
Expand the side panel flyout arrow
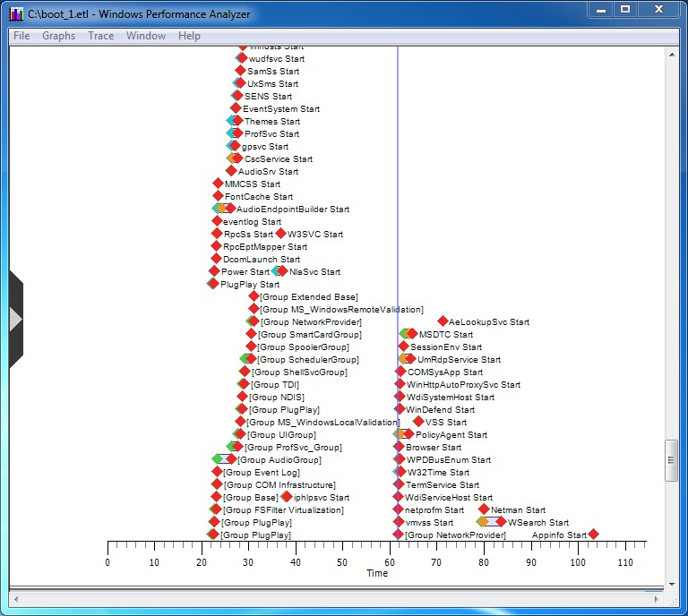(x=16, y=319)
